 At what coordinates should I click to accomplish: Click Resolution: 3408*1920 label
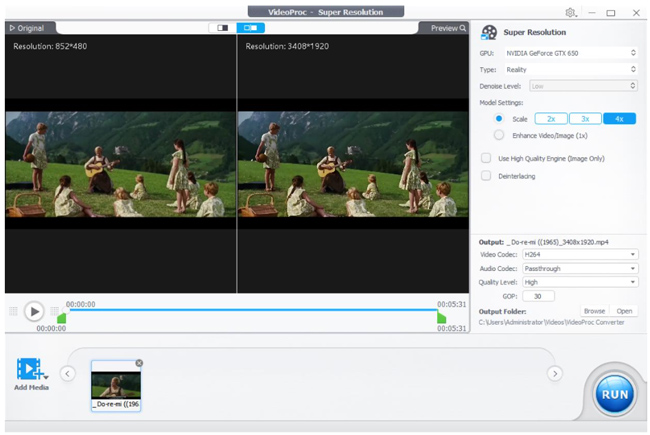pos(287,46)
